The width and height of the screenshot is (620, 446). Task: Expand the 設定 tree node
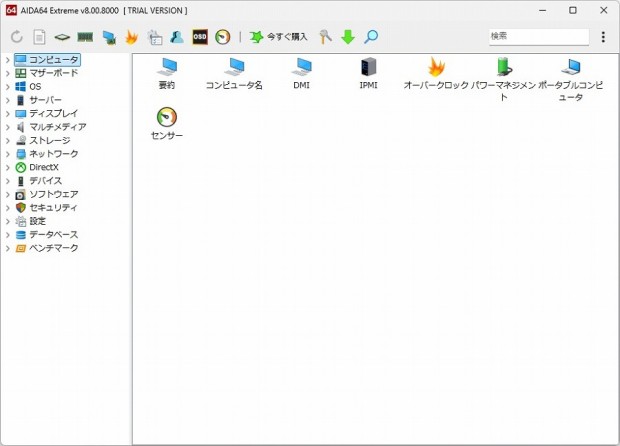8,221
